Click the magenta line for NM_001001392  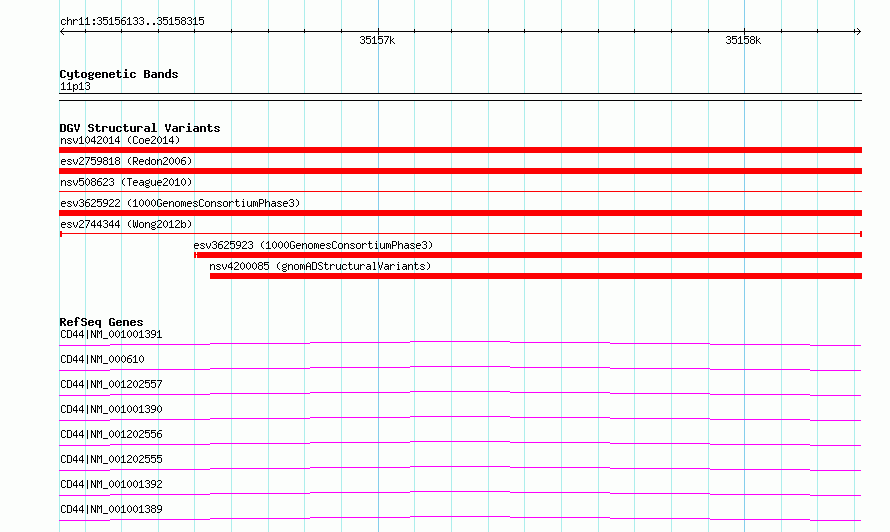point(460,493)
